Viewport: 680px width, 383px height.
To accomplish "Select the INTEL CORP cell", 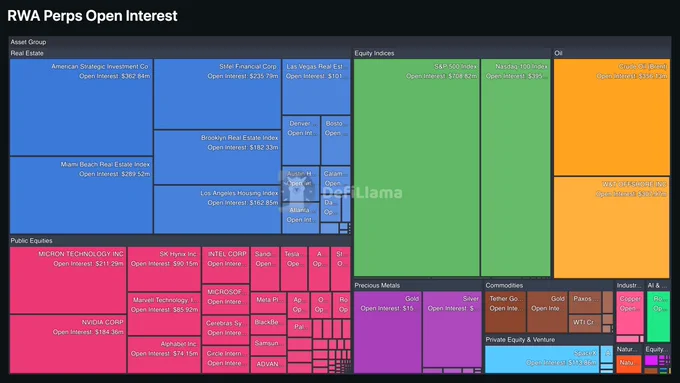I will coord(226,265).
